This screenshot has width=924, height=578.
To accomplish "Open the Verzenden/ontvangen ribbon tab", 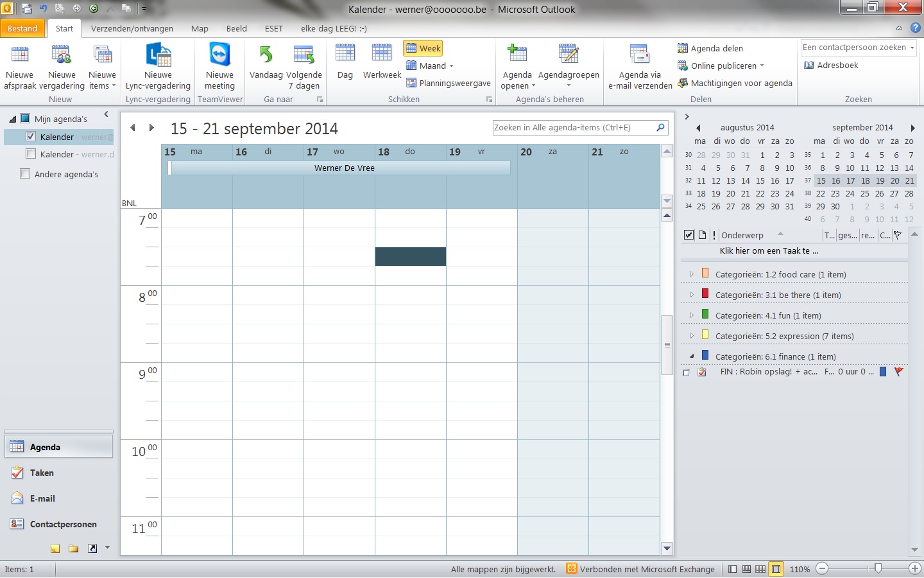I will pos(132,29).
